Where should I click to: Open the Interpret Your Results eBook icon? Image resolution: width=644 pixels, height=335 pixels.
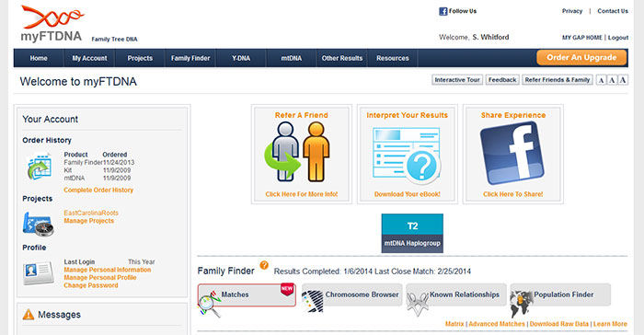pos(407,156)
